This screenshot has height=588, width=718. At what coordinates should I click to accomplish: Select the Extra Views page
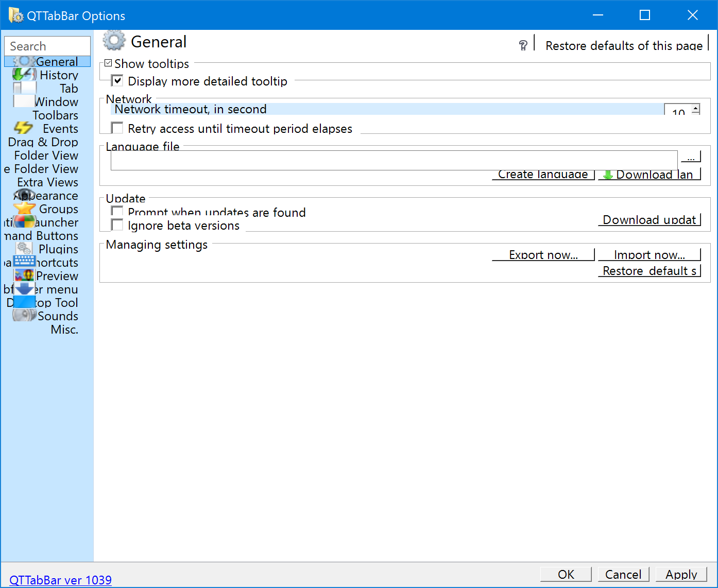pos(48,182)
